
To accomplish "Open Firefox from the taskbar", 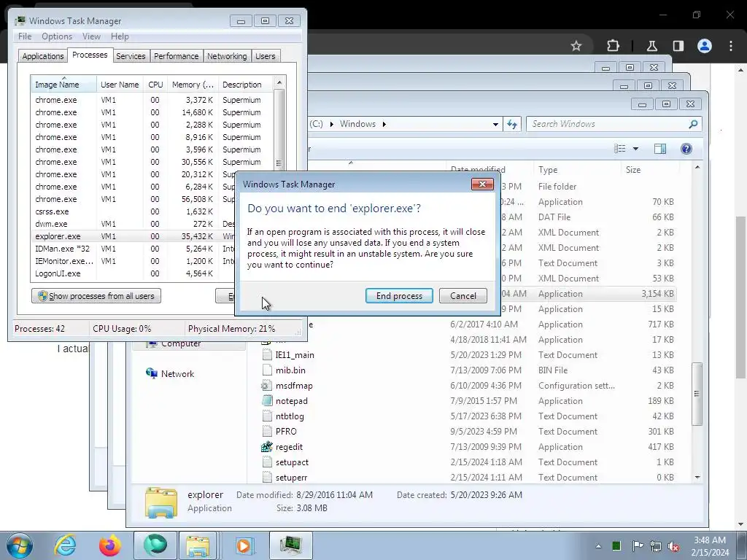I will pyautogui.click(x=109, y=545).
